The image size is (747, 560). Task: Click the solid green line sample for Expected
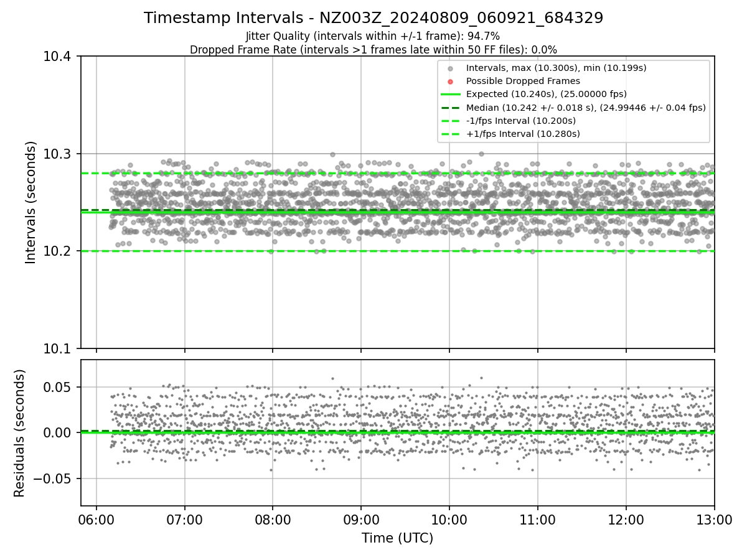click(451, 95)
